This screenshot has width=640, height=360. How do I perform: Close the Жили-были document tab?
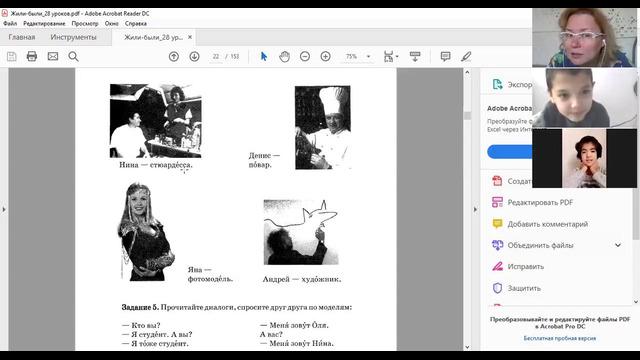point(190,37)
